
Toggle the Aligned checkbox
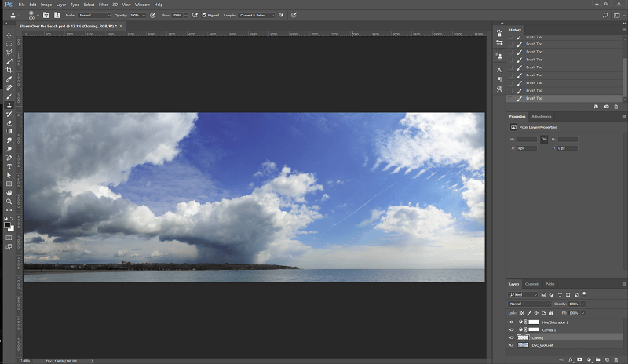205,15
